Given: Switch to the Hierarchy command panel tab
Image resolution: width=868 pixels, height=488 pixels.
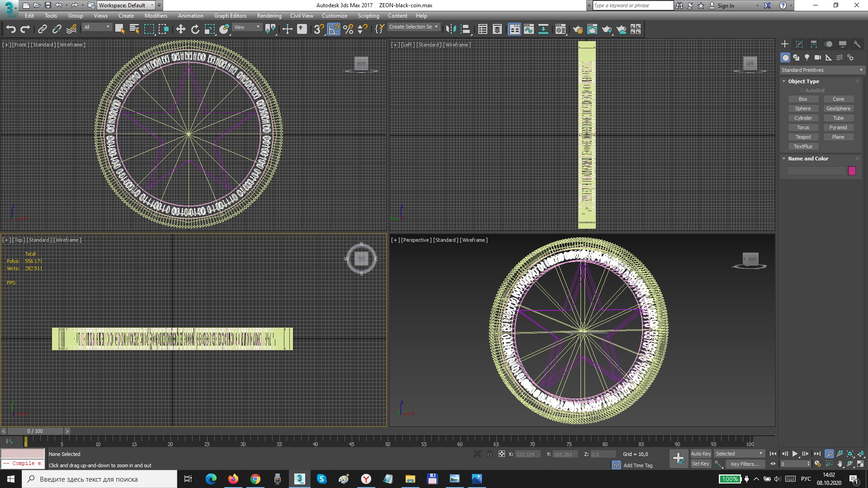Looking at the screenshot, I should tap(814, 44).
